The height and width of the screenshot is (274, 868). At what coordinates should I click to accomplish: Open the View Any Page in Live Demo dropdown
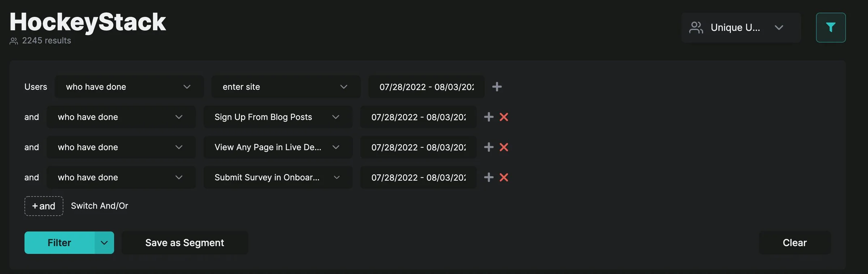pos(278,147)
